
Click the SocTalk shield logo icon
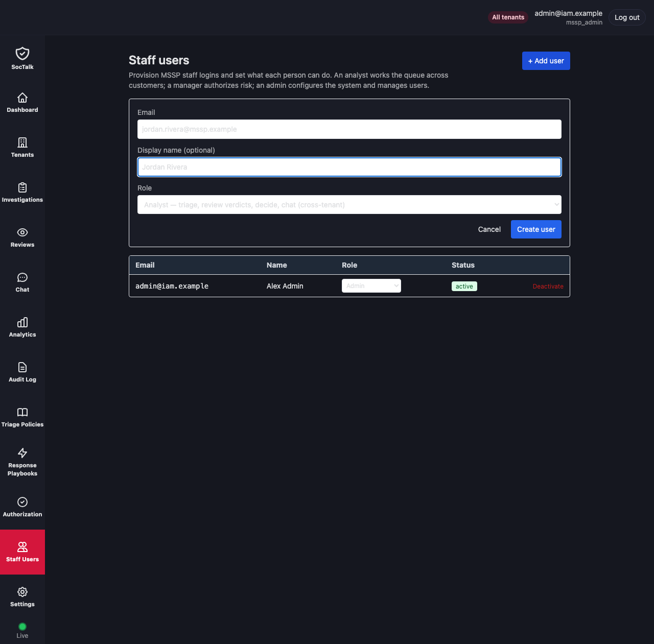pos(22,54)
